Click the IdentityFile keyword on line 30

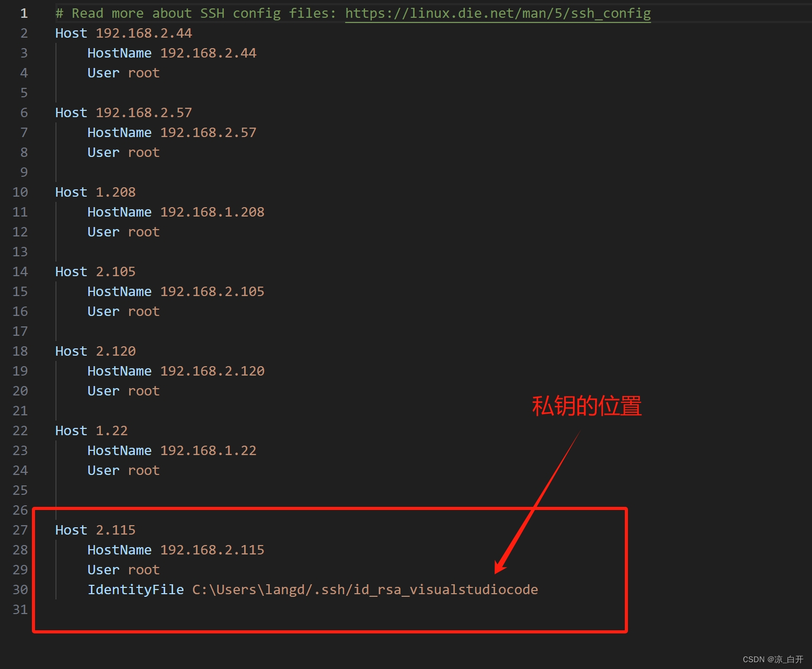tap(135, 589)
